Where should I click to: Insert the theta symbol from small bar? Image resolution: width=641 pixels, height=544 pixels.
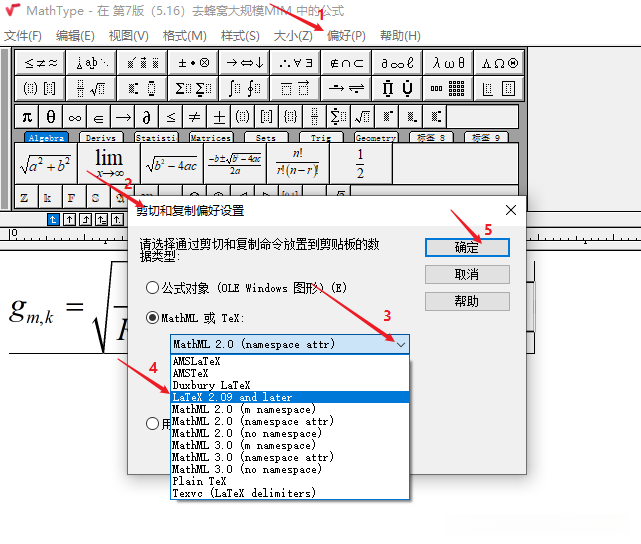tap(51, 117)
